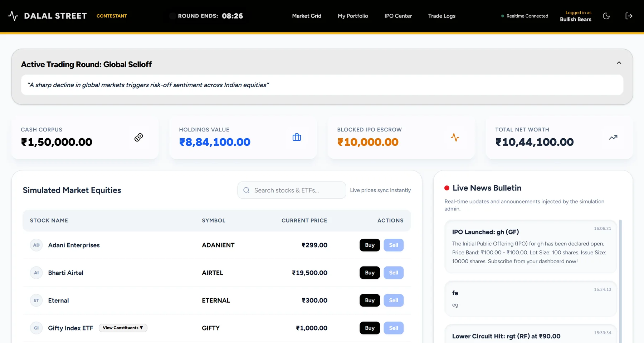The height and width of the screenshot is (343, 644).
Task: Click the briefcase icon in Holdings Value card
Action: [297, 137]
